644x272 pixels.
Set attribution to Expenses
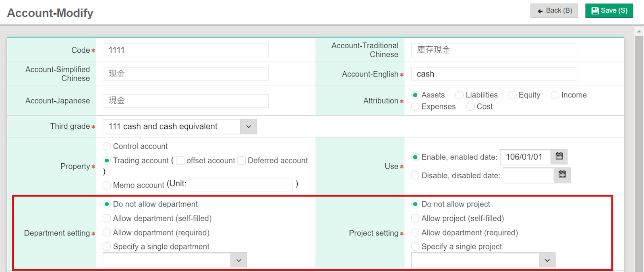415,107
